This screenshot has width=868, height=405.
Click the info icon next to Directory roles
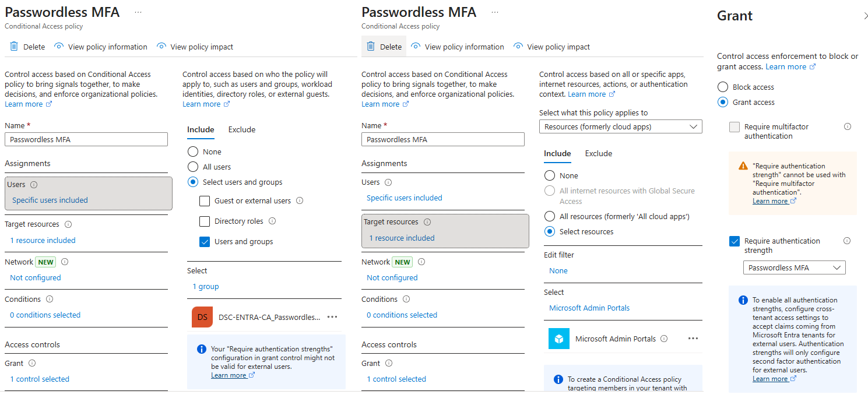(272, 221)
